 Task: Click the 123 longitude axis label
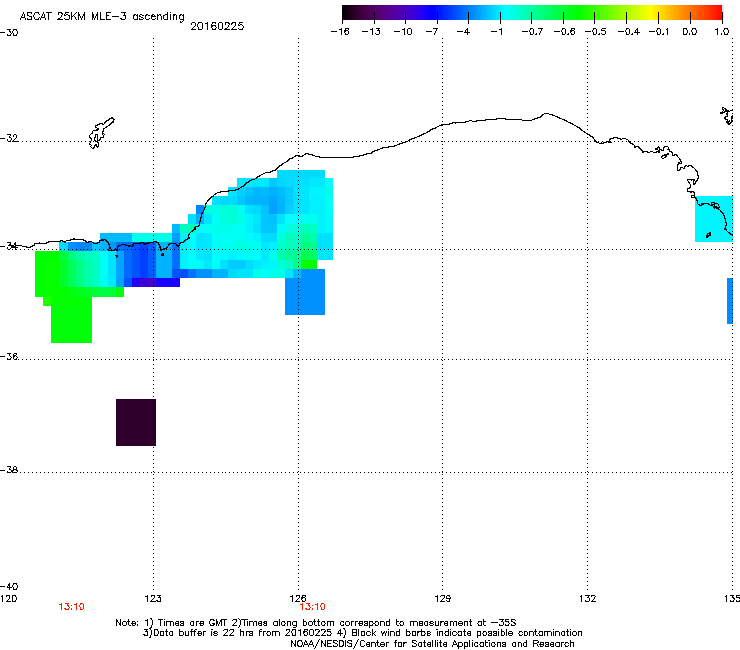[153, 599]
